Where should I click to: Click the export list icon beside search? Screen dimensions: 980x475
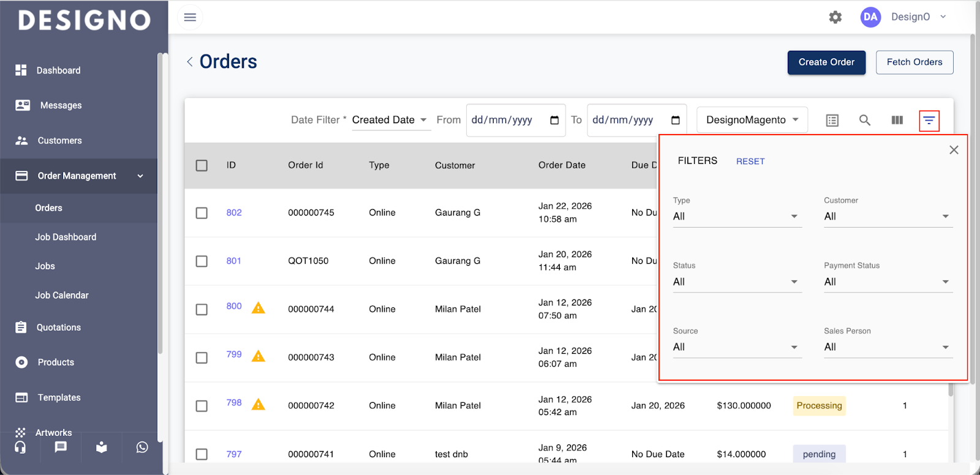tap(832, 120)
